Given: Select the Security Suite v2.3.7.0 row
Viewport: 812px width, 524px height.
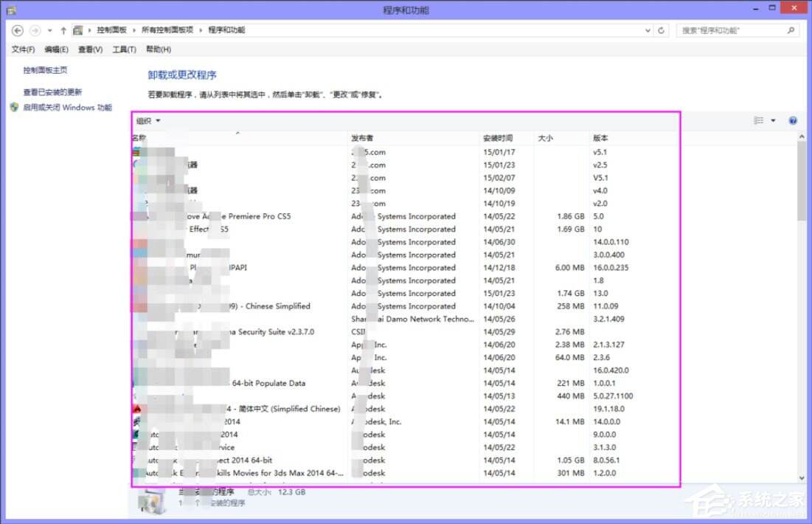Looking at the screenshot, I should click(404, 331).
